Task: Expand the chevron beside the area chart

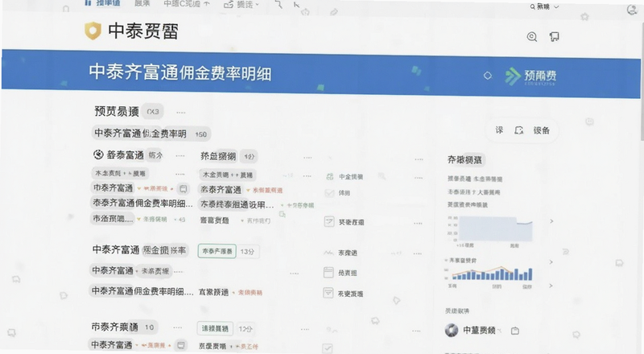Action: 551,221
